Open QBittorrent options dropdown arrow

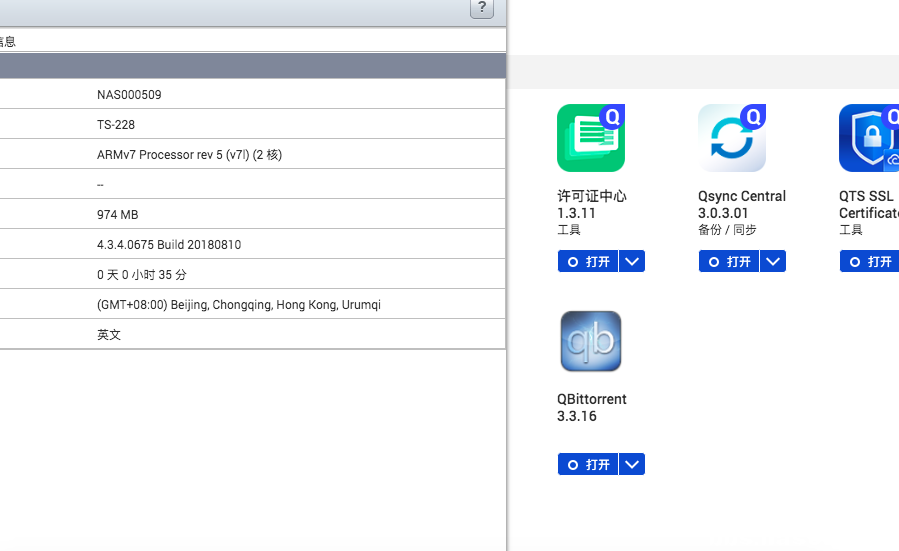pos(632,464)
